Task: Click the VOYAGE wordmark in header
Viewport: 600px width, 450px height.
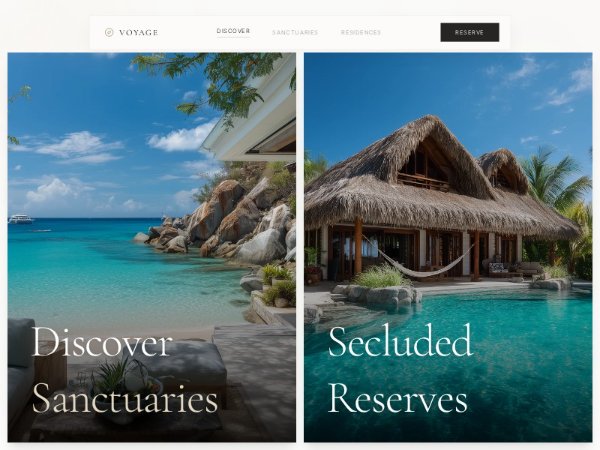Action: (x=139, y=33)
